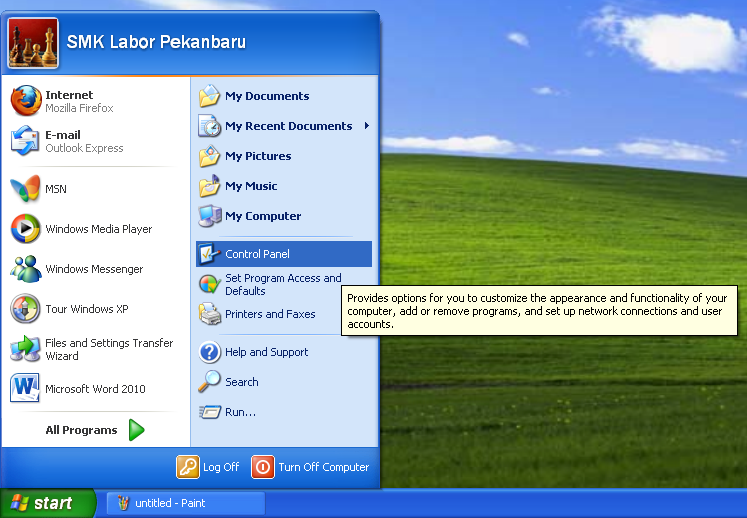Open My Computer label
Image resolution: width=747 pixels, height=518 pixels.
pyautogui.click(x=263, y=216)
